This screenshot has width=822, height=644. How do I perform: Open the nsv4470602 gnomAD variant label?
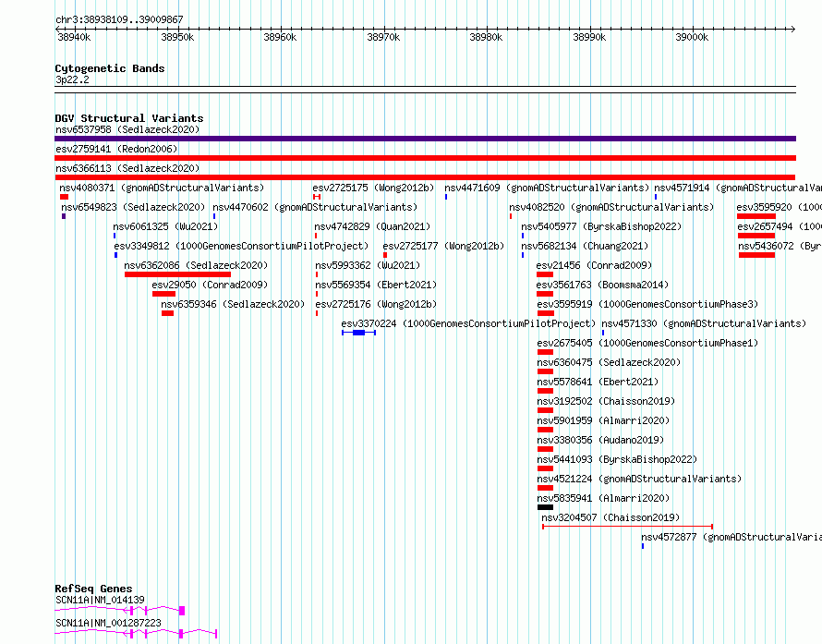tap(315, 207)
